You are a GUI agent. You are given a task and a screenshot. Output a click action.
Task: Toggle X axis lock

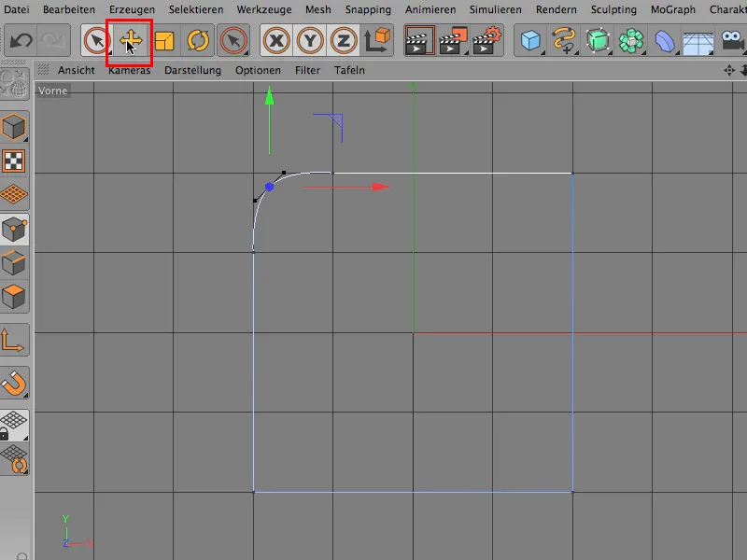(276, 41)
